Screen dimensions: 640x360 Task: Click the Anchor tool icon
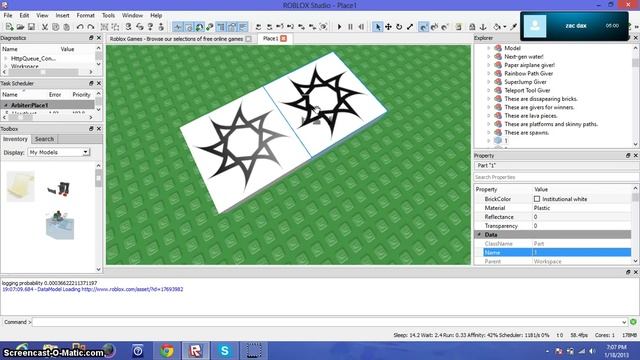[483, 27]
